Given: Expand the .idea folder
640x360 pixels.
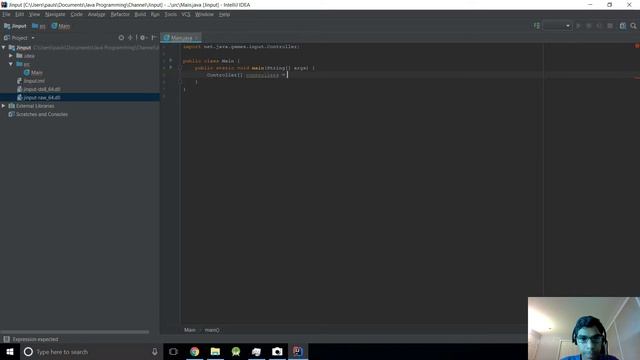Looking at the screenshot, I should pos(11,56).
